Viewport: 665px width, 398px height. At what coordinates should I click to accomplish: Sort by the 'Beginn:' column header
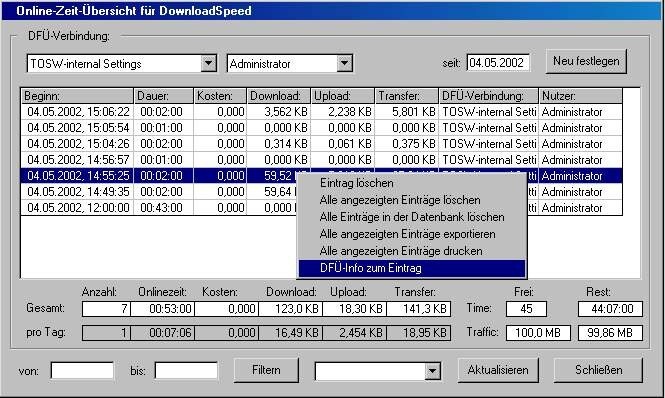[x=77, y=96]
